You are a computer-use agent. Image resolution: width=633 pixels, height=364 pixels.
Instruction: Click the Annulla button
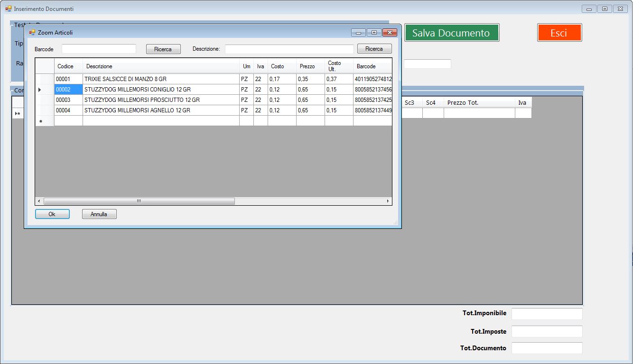point(99,214)
